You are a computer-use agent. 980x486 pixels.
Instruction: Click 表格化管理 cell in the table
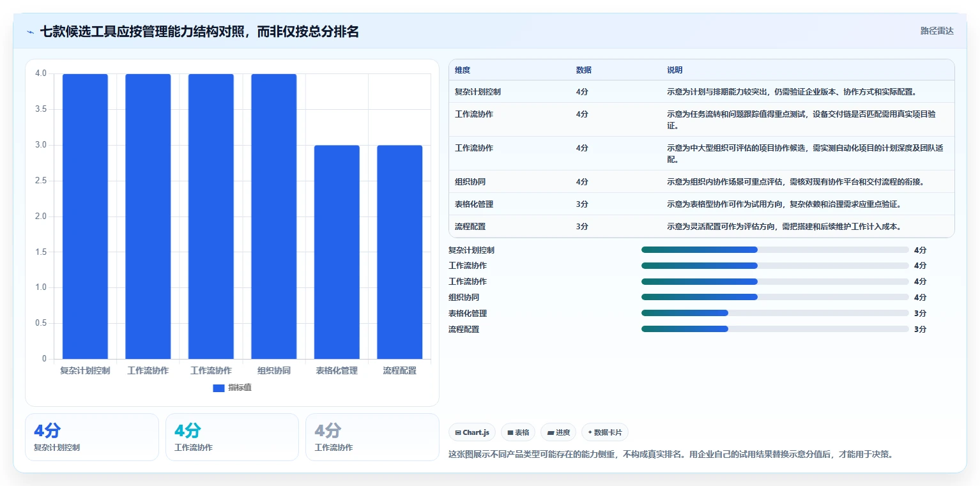[x=474, y=204]
